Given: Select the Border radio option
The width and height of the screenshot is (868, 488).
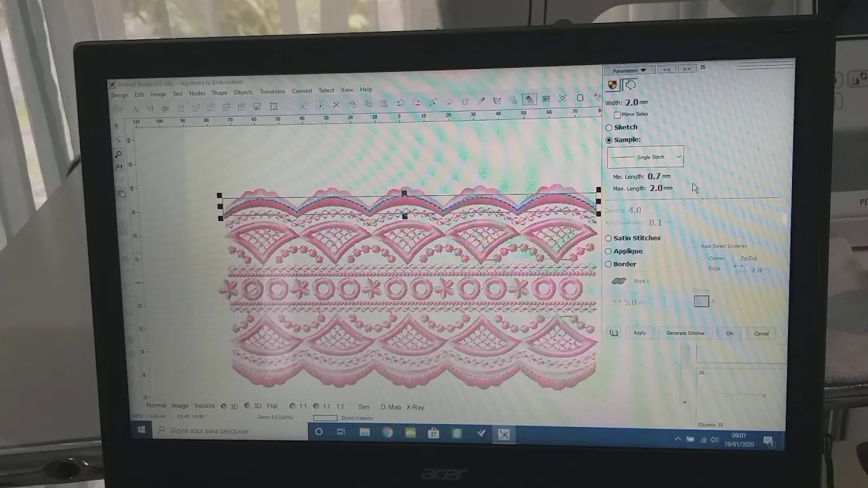Looking at the screenshot, I should 608,264.
